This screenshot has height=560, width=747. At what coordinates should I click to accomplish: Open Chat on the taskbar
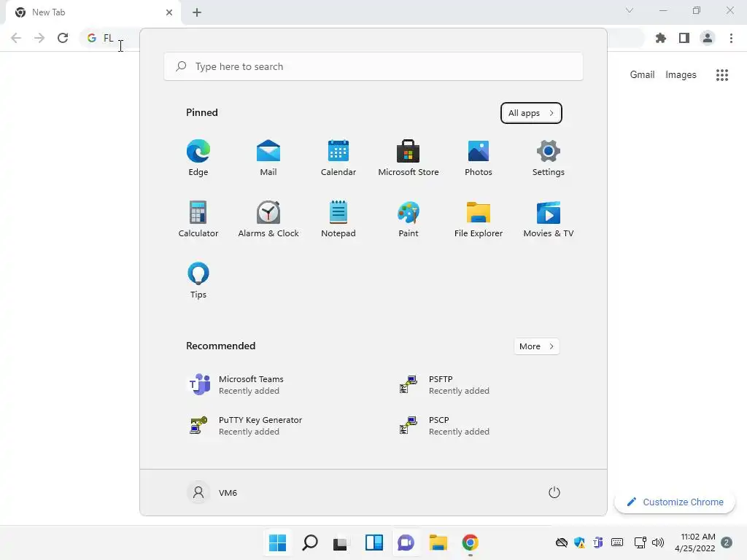(406, 542)
